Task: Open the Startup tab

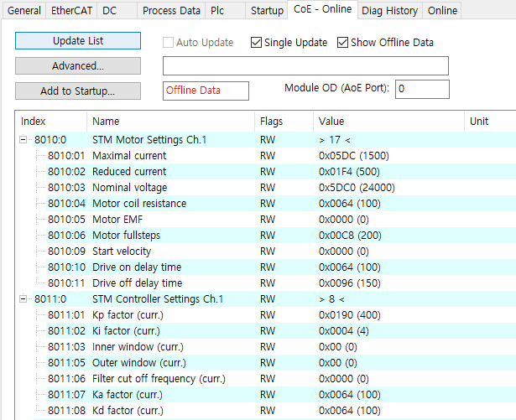Action: coord(267,11)
